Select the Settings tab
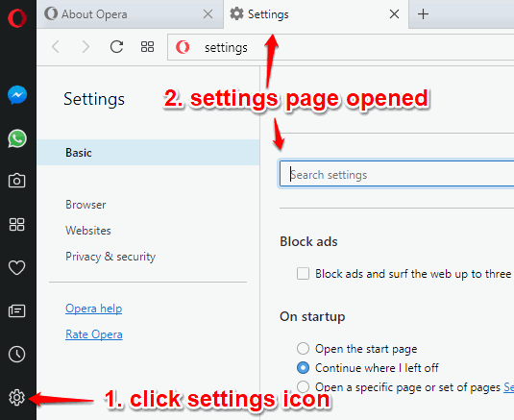The image size is (514, 420). tap(316, 14)
